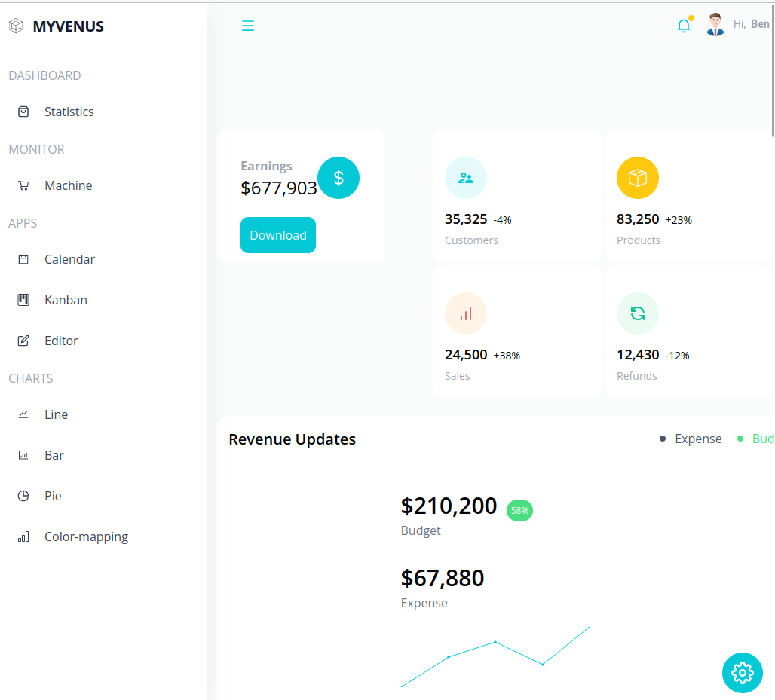Screen dimensions: 775x700
Task: Click the 35,325 customers value
Action: point(466,219)
